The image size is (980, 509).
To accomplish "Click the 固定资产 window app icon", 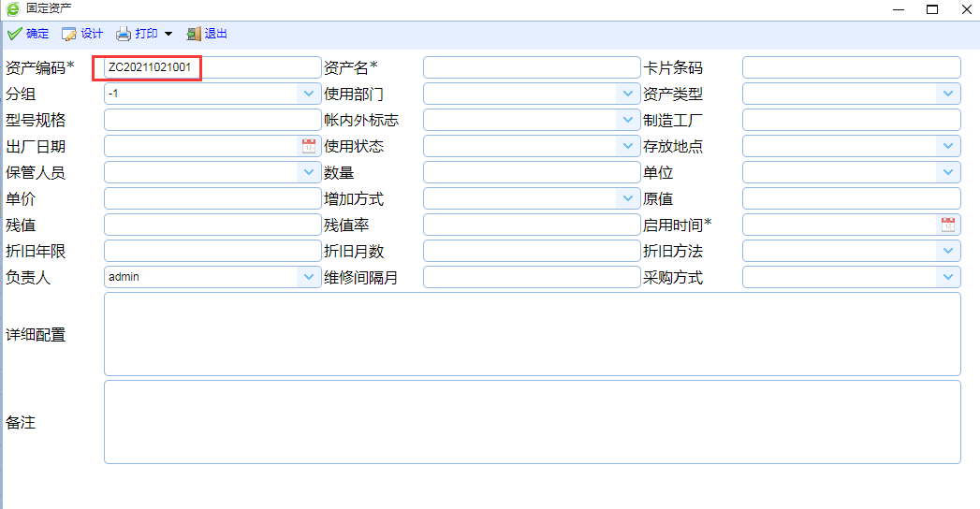I will 13,8.
